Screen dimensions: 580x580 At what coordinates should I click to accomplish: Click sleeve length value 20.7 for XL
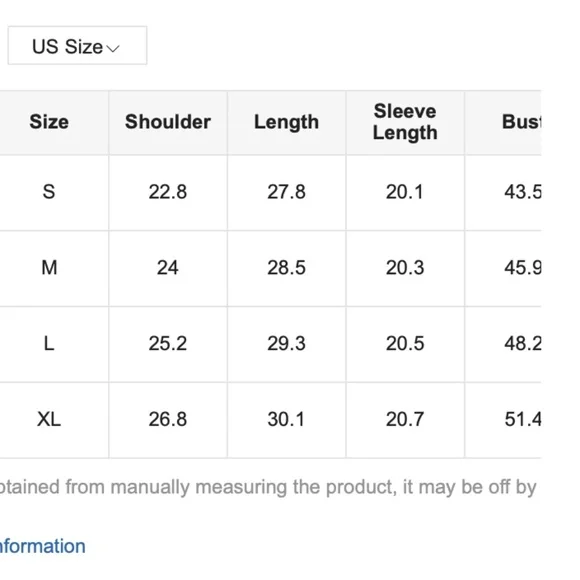point(405,419)
